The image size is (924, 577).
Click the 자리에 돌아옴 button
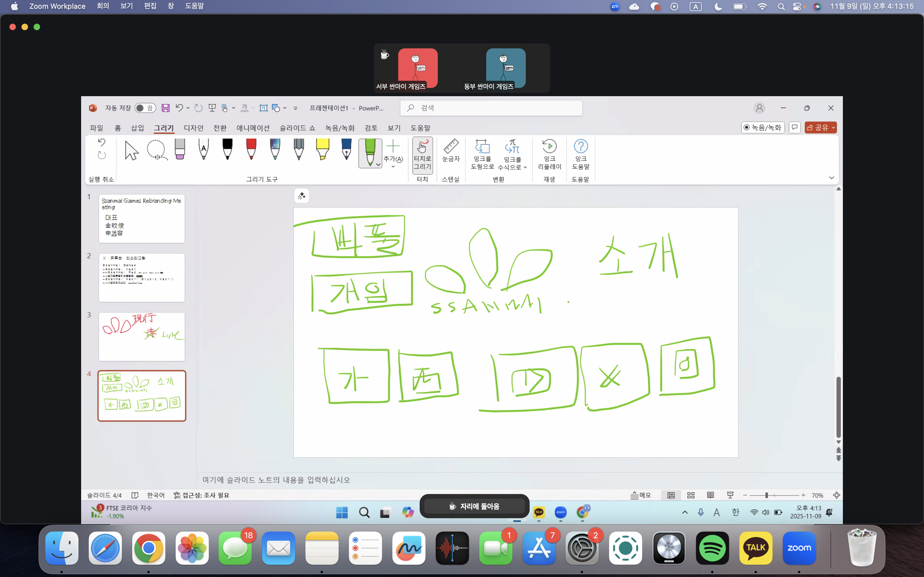pyautogui.click(x=474, y=506)
